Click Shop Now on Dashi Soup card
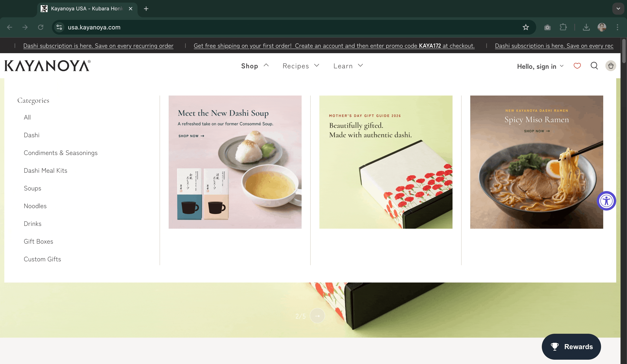627x364 pixels. pos(191,136)
